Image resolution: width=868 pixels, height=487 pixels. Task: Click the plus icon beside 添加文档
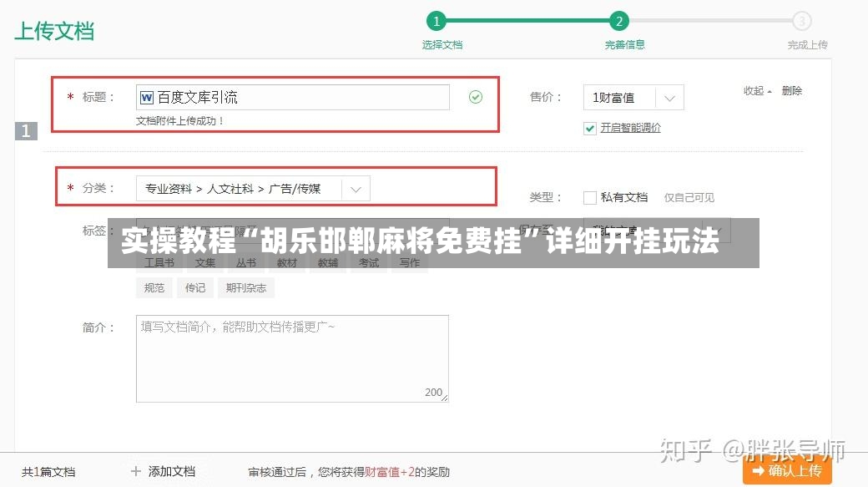click(x=135, y=471)
